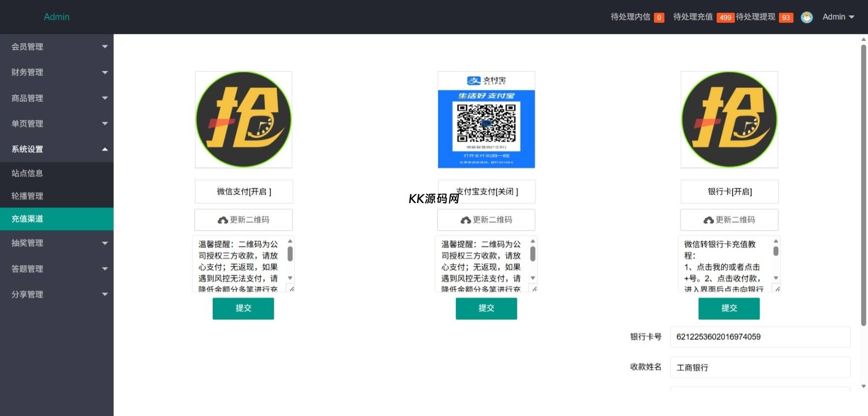Click the bank card logo image
The width and height of the screenshot is (868, 416).
(x=729, y=120)
